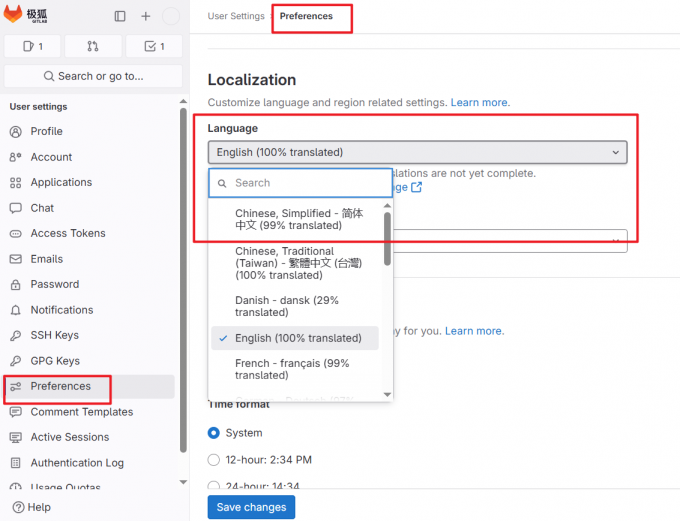680x521 pixels.
Task: Click Save changes button
Action: 251,507
